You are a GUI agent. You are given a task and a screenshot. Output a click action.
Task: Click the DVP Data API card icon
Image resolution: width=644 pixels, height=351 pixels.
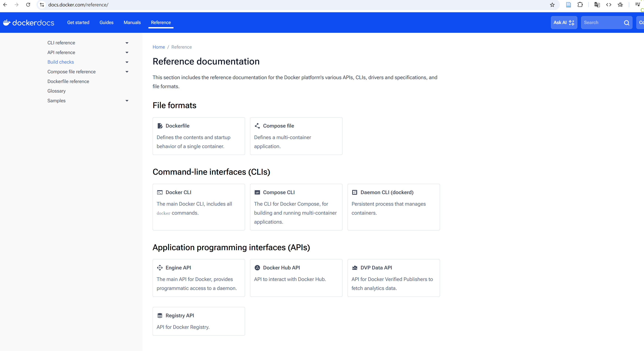point(355,268)
